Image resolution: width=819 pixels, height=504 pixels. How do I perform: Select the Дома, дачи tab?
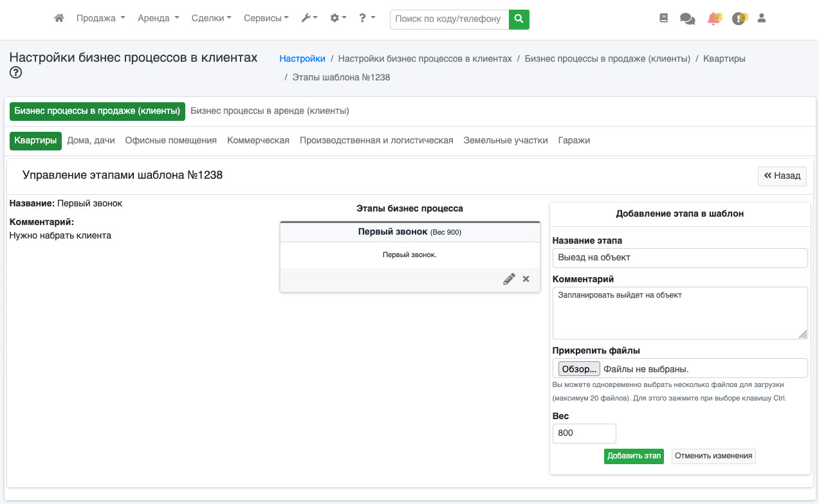pos(91,140)
